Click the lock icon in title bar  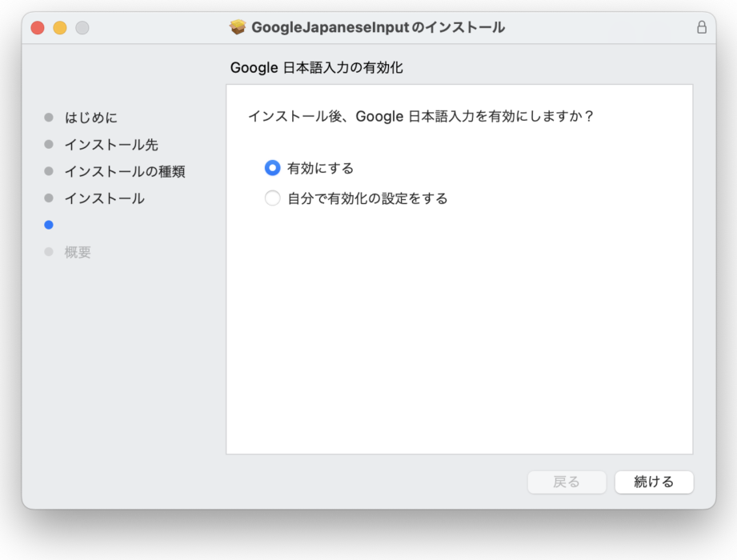(x=702, y=27)
